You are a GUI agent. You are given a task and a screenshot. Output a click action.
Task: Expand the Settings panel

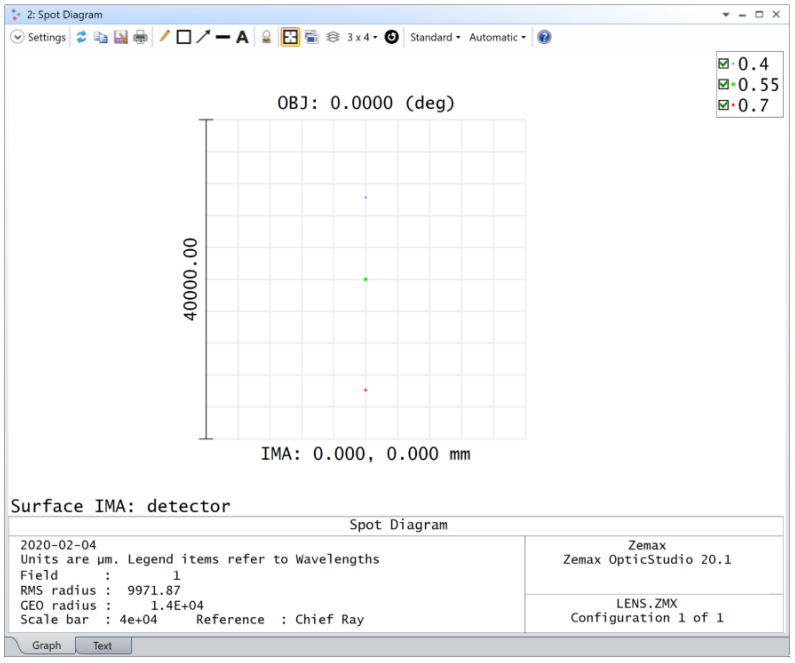click(x=38, y=37)
